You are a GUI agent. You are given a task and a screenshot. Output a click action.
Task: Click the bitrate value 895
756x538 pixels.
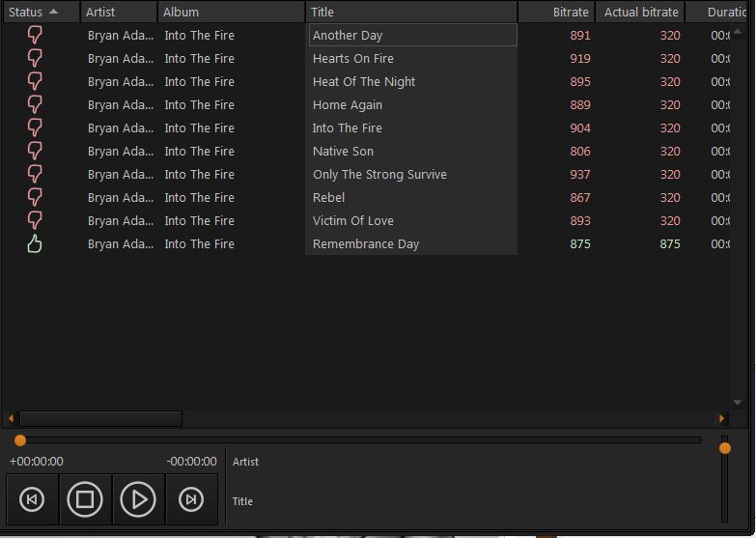click(x=580, y=81)
